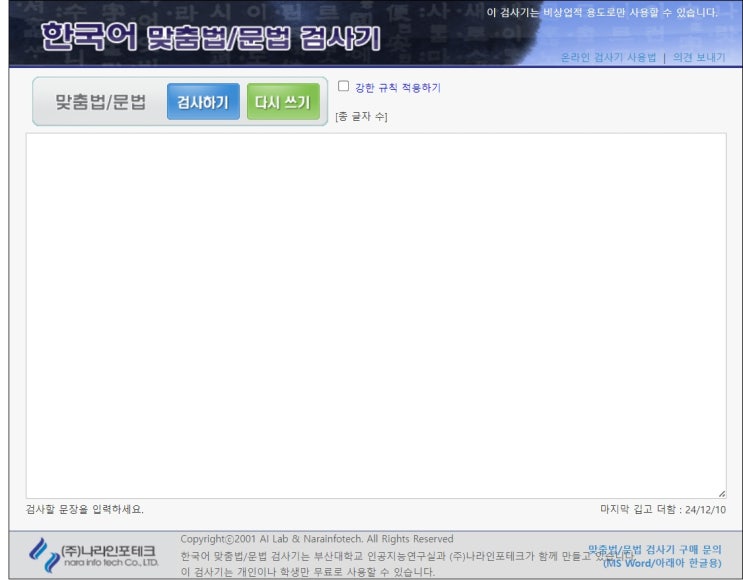Click the Copyright 2001 AI Lab line
Screen dimensions: 743x580
[317, 539]
